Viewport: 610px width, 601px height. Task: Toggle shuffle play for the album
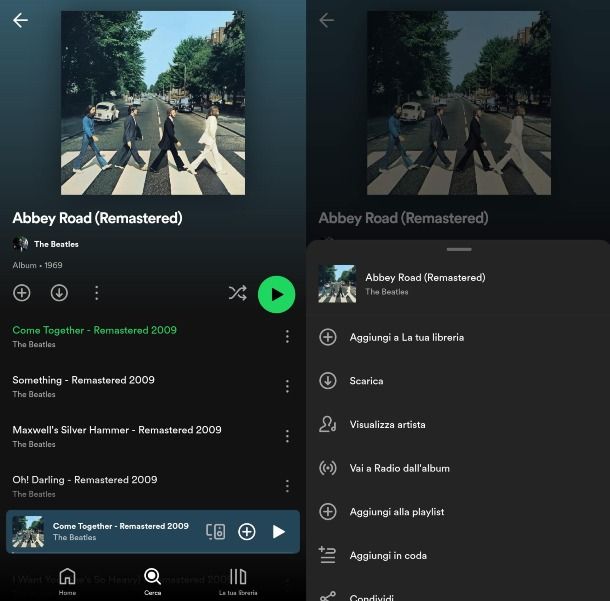click(237, 293)
